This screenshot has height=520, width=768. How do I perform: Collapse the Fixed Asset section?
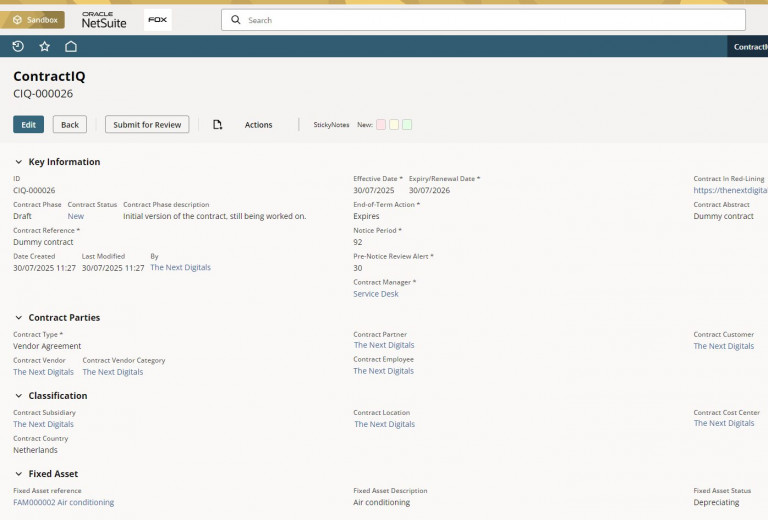click(x=19, y=473)
